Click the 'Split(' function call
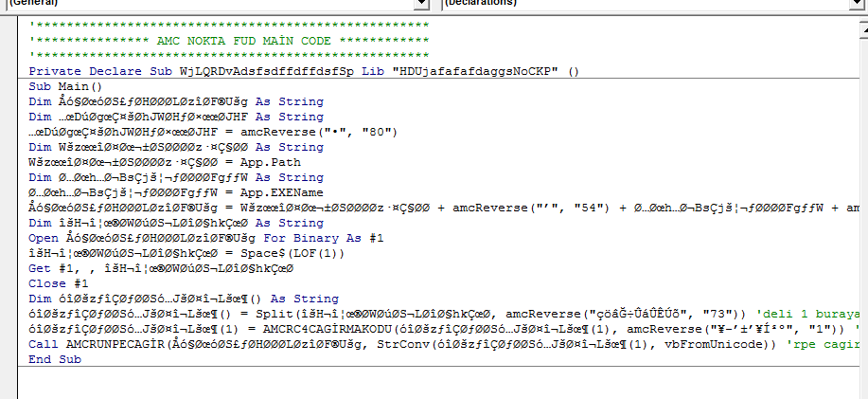The height and width of the screenshot is (399, 868). (x=278, y=315)
